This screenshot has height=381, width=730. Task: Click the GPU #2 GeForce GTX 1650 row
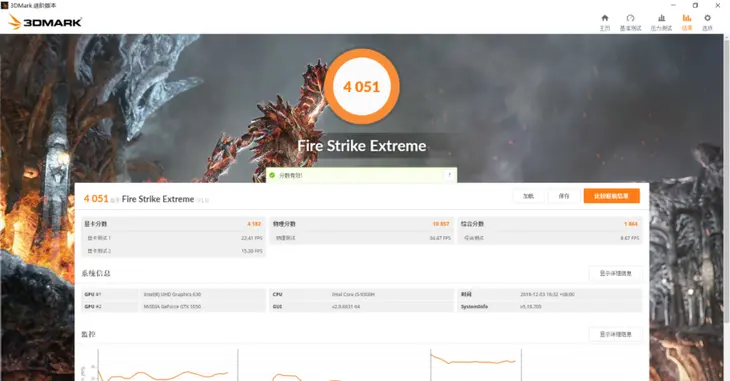pos(173,306)
